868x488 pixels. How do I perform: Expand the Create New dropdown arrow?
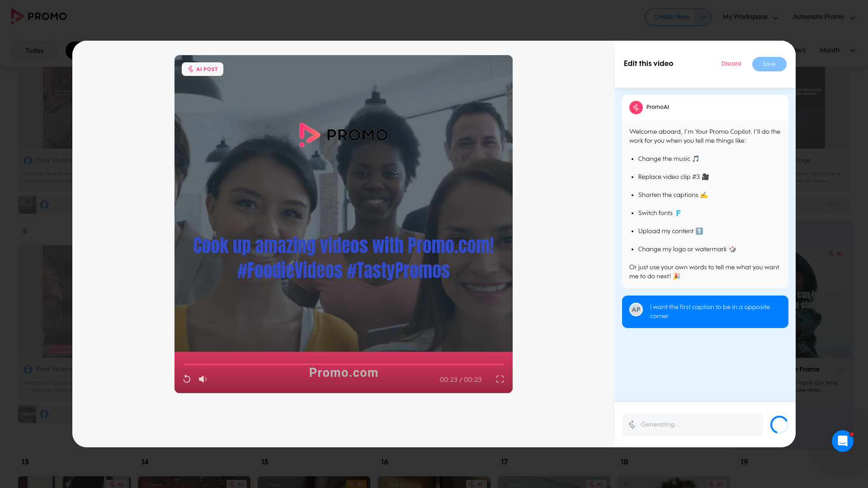click(x=703, y=17)
